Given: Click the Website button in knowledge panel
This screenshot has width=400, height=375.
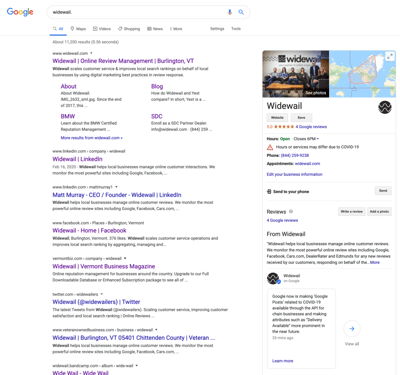Looking at the screenshot, I should [277, 117].
